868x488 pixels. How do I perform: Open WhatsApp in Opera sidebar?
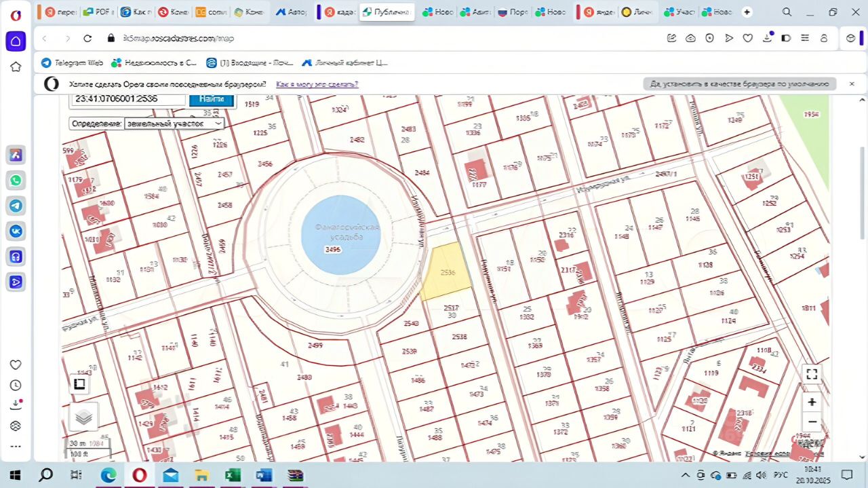[x=16, y=181]
